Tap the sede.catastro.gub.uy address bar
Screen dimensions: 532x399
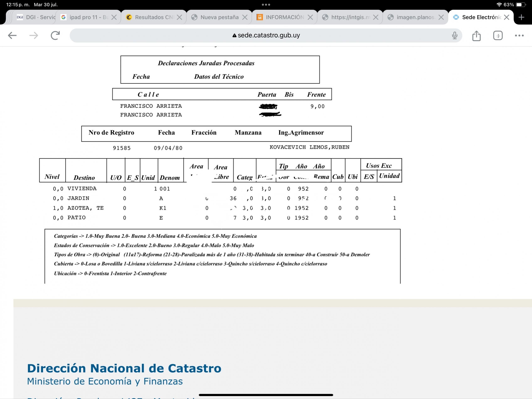[266, 35]
